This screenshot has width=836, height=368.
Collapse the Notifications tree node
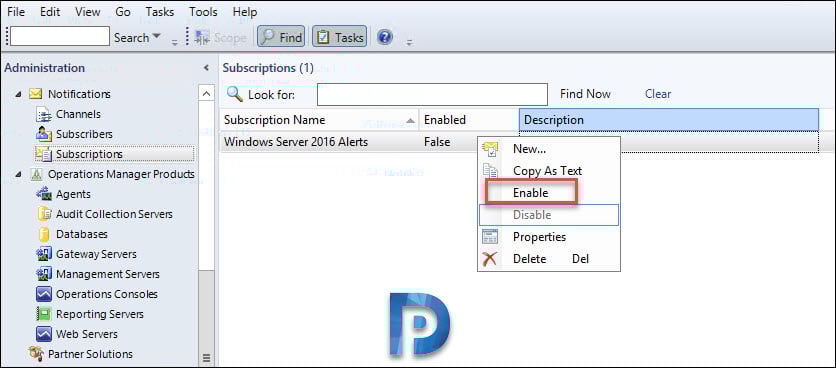click(x=19, y=94)
